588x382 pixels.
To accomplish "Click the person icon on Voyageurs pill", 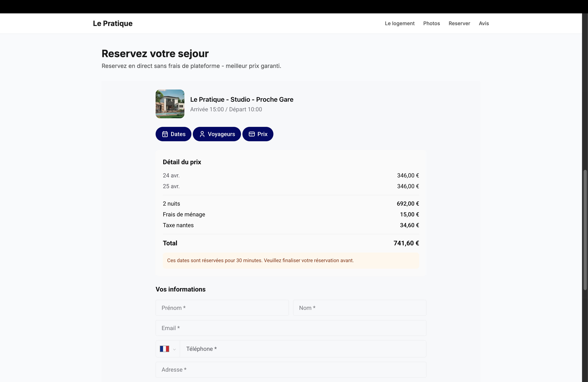I will pos(202,134).
